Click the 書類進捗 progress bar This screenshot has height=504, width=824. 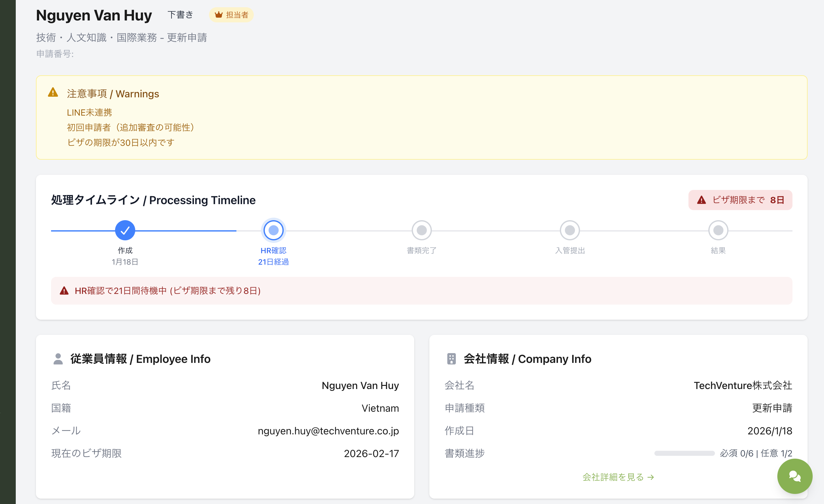(684, 453)
